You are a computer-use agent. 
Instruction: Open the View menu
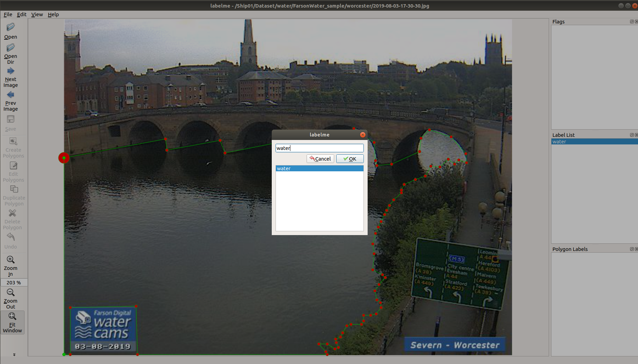pyautogui.click(x=37, y=14)
